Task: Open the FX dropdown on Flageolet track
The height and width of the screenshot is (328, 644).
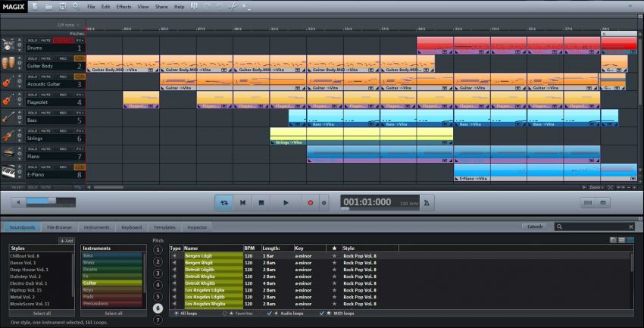Action: tap(80, 95)
